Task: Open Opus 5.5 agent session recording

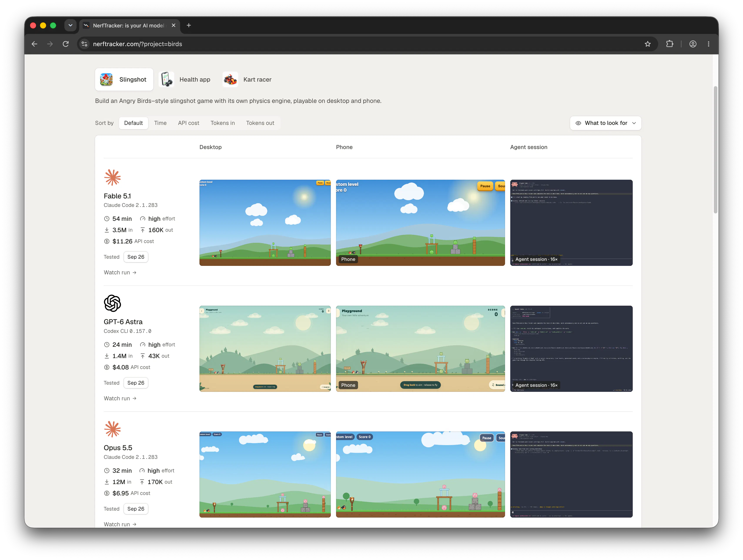Action: [571, 474]
